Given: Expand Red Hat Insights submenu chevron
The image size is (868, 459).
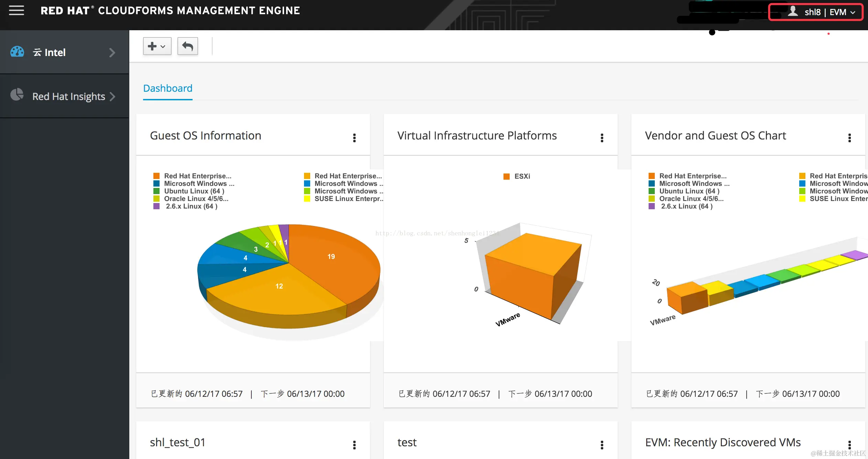Looking at the screenshot, I should tap(112, 97).
